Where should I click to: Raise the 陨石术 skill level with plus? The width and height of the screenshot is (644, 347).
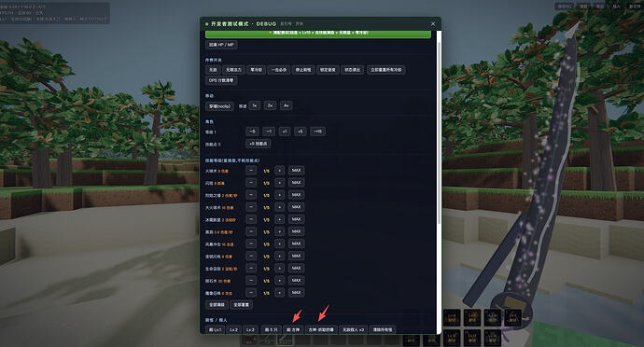point(279,281)
